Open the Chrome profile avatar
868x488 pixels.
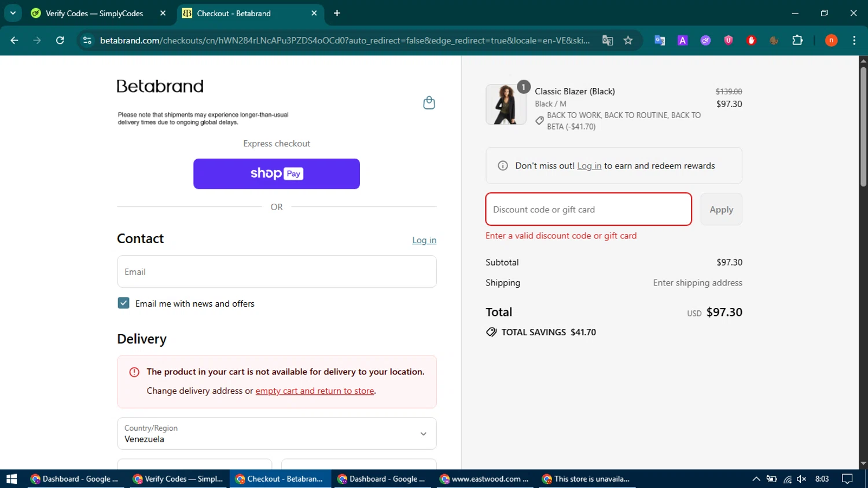(831, 41)
